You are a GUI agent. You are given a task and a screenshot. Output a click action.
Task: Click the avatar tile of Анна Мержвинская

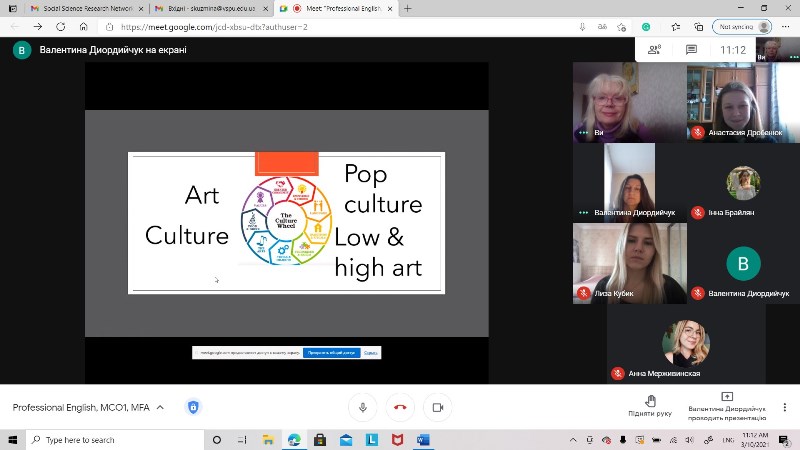pyautogui.click(x=686, y=343)
